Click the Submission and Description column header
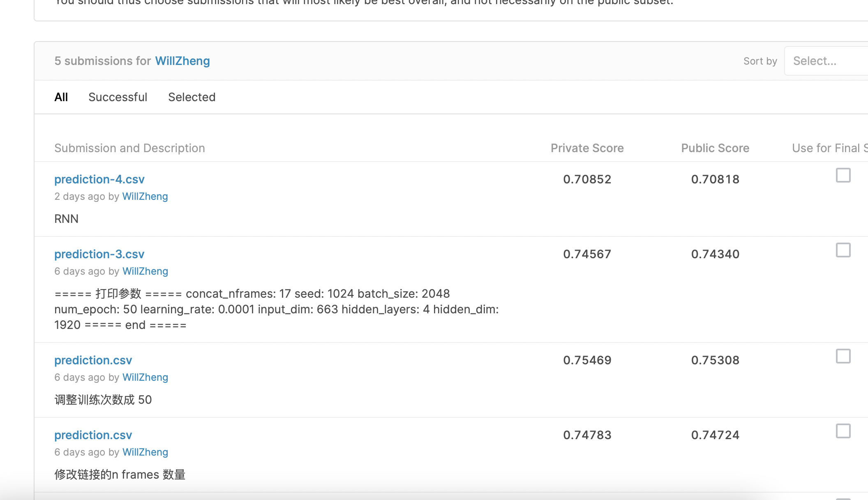The width and height of the screenshot is (868, 500). coord(129,148)
